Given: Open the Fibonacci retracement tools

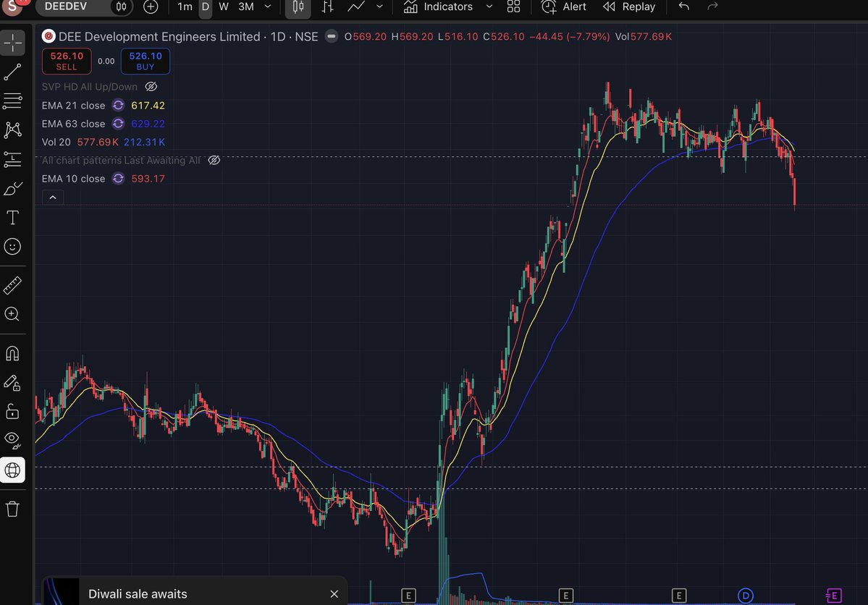Looking at the screenshot, I should 13,101.
